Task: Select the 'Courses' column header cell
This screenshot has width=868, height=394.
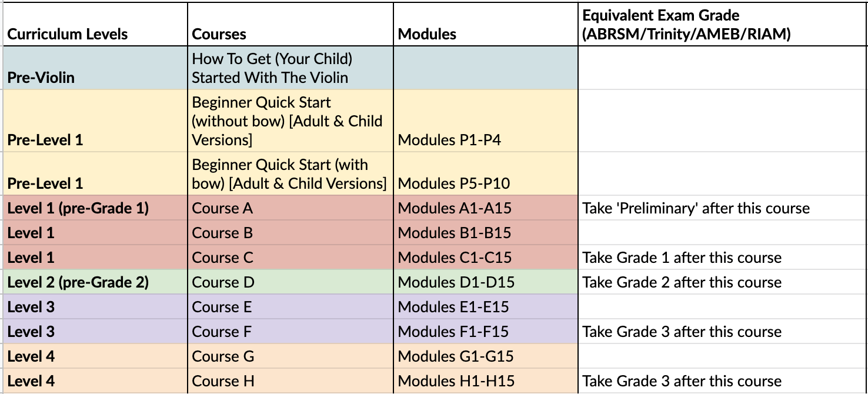Action: pos(291,24)
